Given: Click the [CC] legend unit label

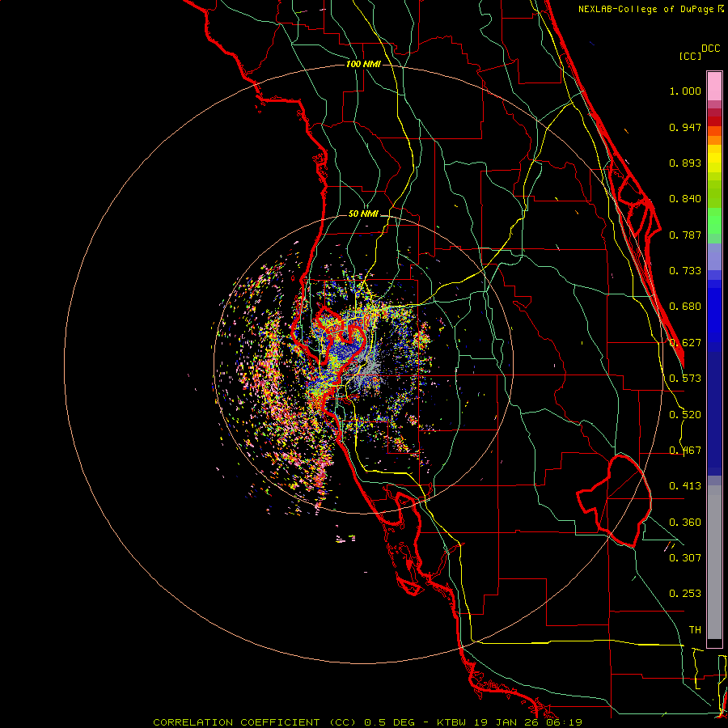Looking at the screenshot, I should coord(690,56).
